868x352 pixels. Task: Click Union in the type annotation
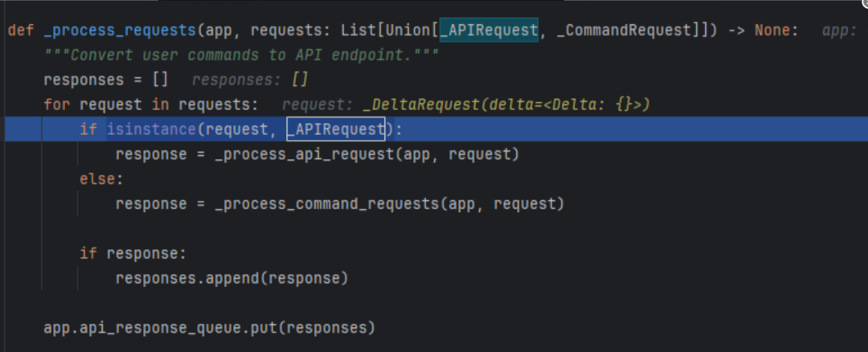(408, 30)
